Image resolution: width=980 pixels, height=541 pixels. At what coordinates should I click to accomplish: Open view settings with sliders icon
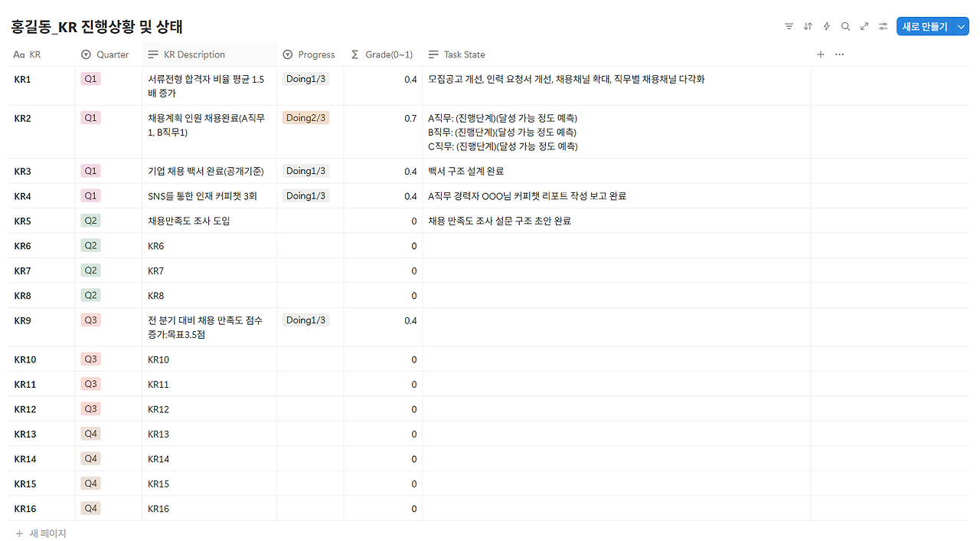tap(883, 26)
